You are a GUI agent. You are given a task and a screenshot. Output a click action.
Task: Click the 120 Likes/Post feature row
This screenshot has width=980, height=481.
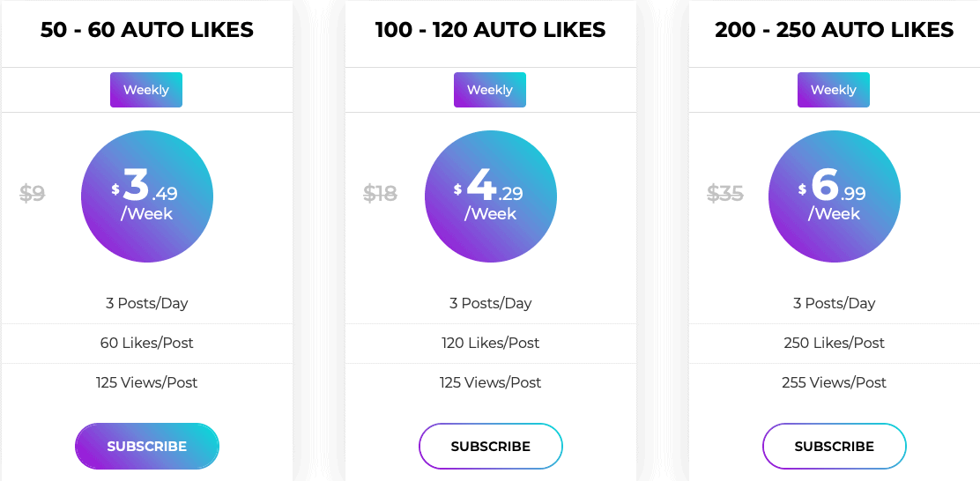(491, 343)
